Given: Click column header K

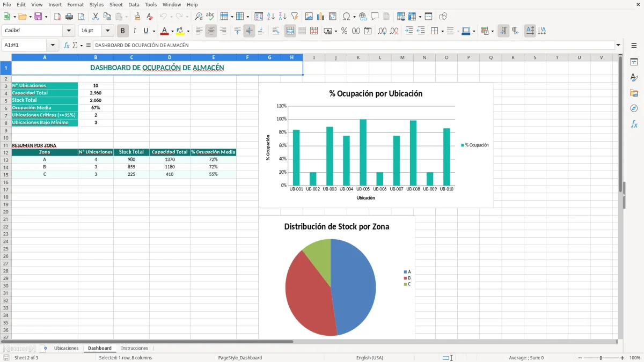Looking at the screenshot, I should (358, 57).
